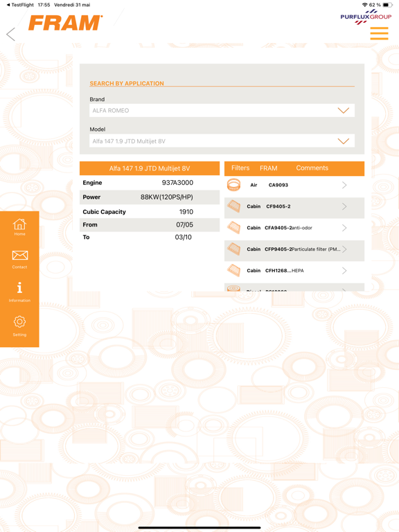Click the Purflux Group logo

pyautogui.click(x=366, y=17)
